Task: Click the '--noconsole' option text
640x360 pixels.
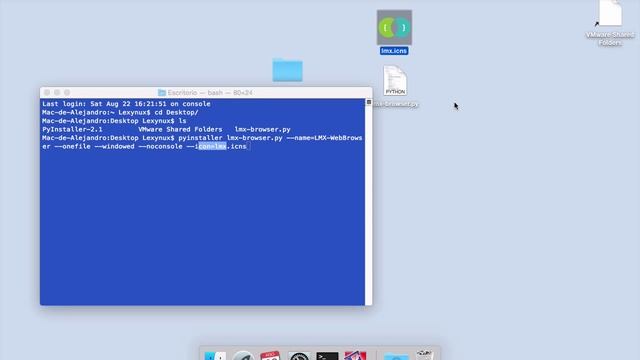Action: click(160, 147)
